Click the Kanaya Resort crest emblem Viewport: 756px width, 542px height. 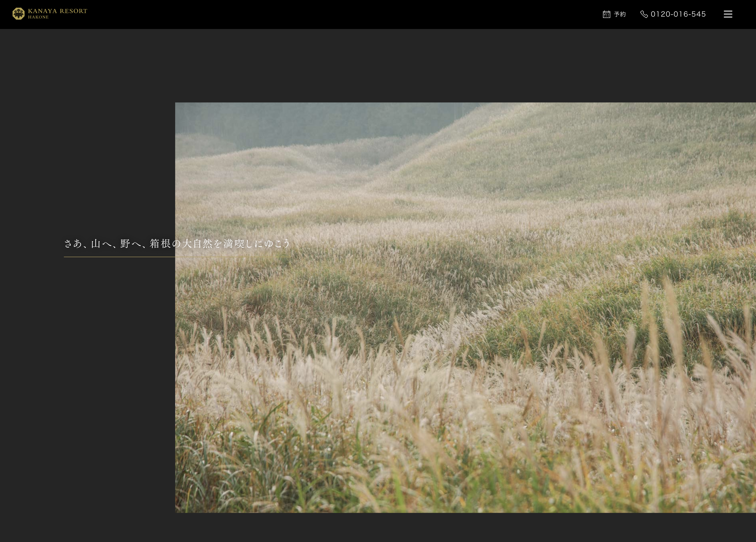tap(18, 14)
